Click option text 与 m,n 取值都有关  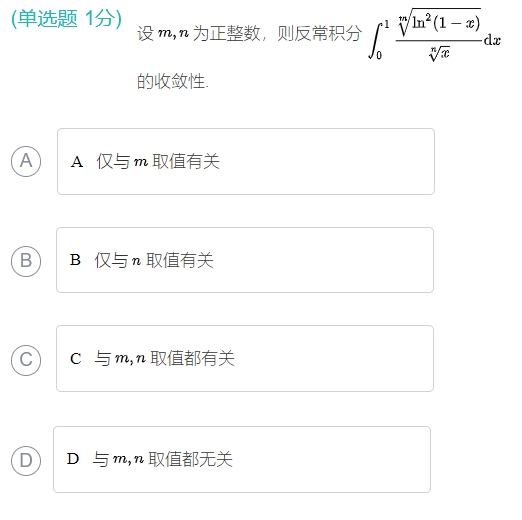[x=165, y=359]
